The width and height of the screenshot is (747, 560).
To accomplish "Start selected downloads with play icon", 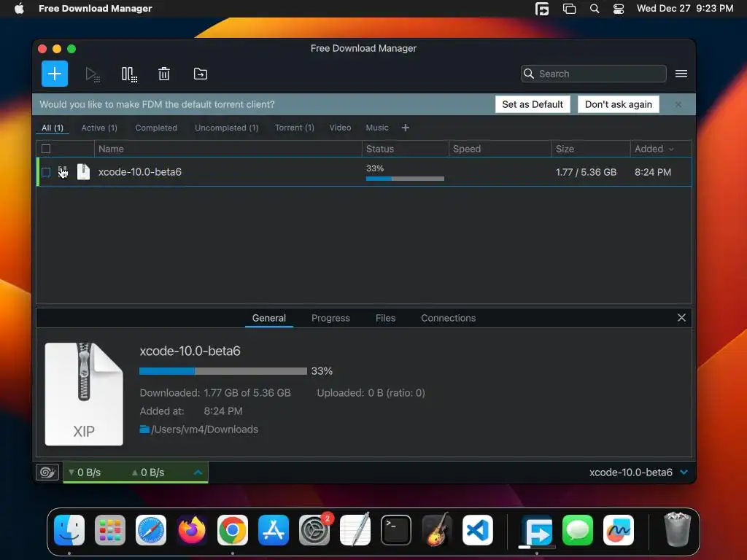I will 93,74.
